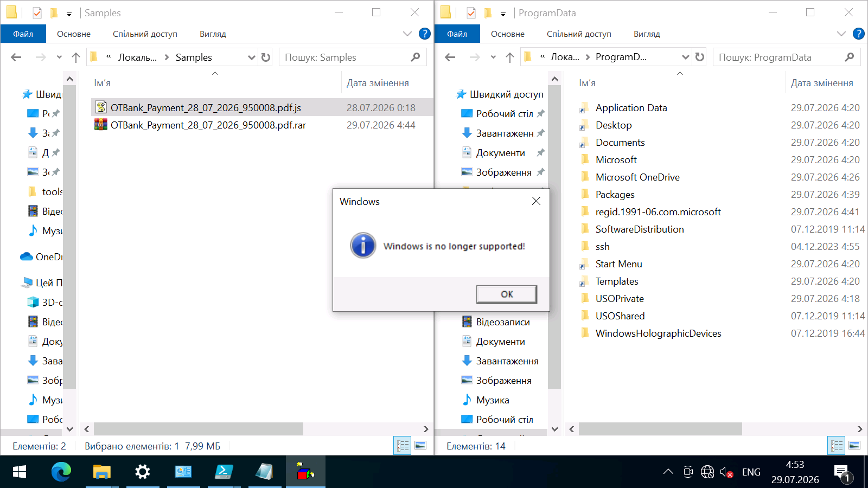
Task: Click OK in the Windows dialog
Action: click(x=507, y=294)
